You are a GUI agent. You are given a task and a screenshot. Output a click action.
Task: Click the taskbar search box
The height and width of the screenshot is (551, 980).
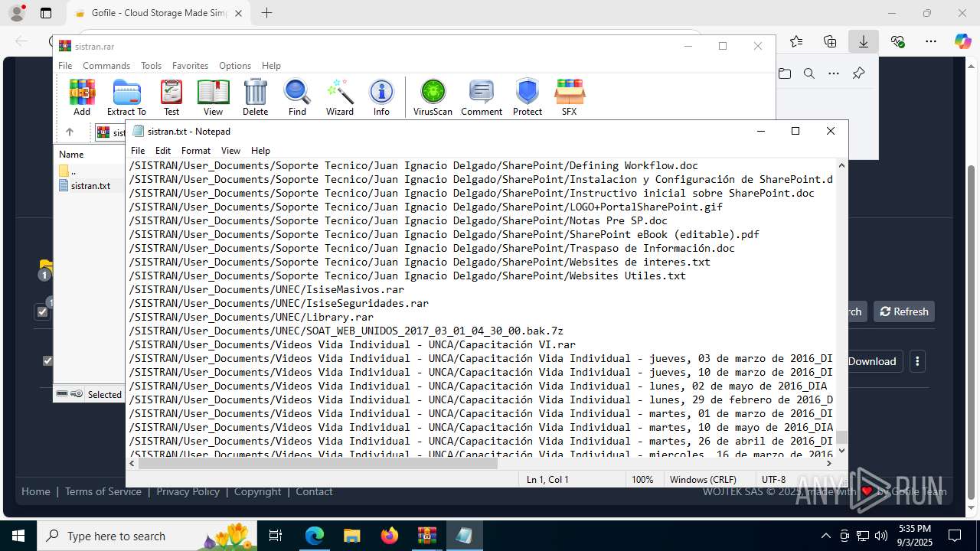[x=147, y=536]
